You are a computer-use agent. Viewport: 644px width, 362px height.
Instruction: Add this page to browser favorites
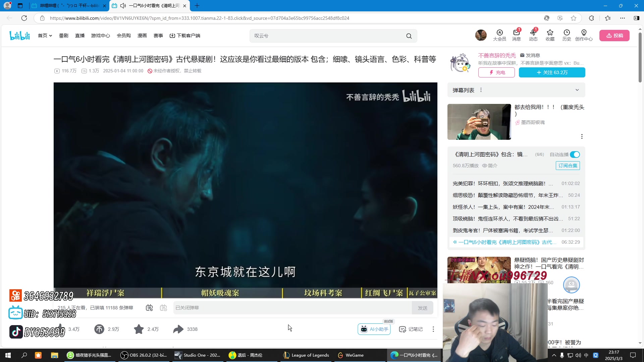[574, 18]
